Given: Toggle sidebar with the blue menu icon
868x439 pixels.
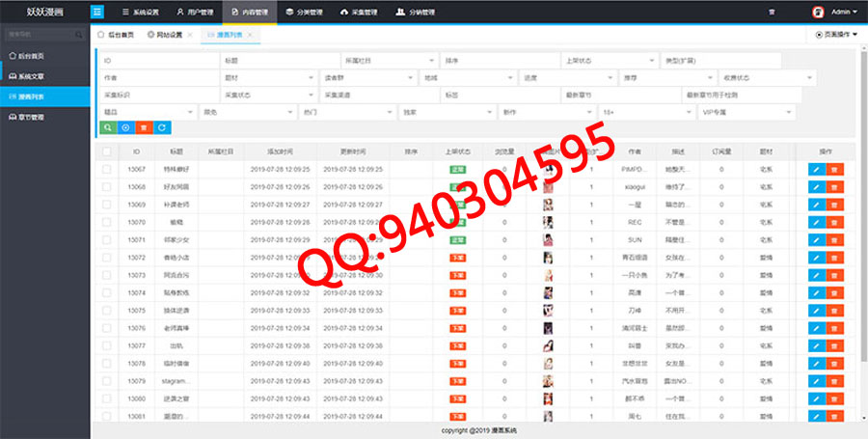Looking at the screenshot, I should (x=97, y=12).
